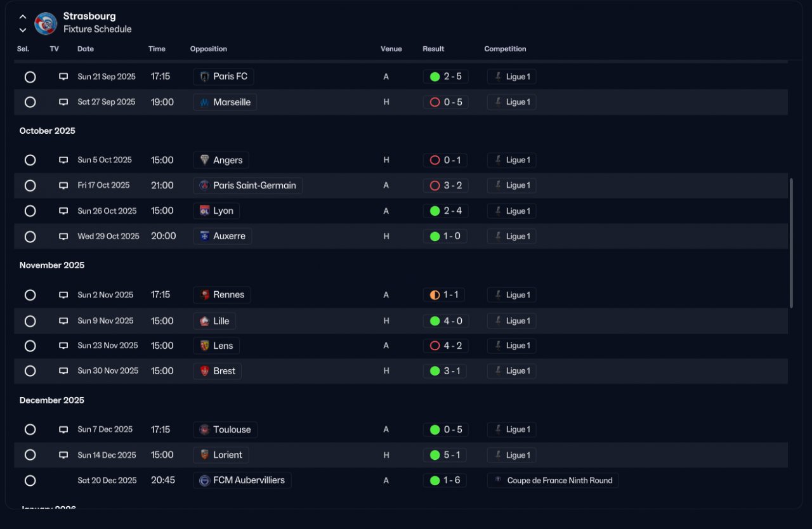
Task: Click the green win indicator for Auxerre match
Action: 435,237
